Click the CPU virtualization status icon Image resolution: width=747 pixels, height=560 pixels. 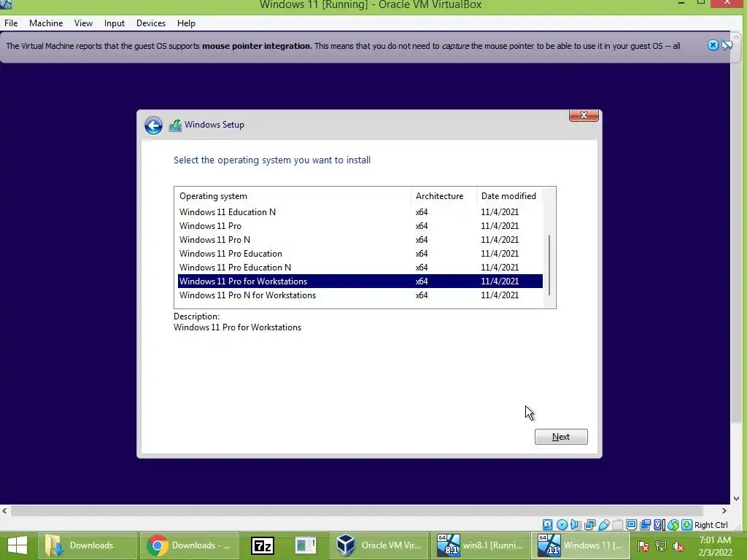point(658,525)
